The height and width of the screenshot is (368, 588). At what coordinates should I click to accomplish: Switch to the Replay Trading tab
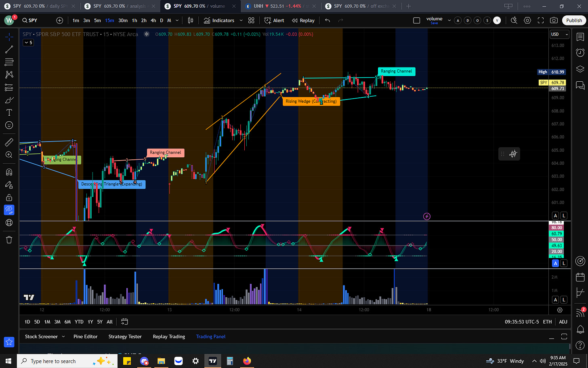(169, 336)
